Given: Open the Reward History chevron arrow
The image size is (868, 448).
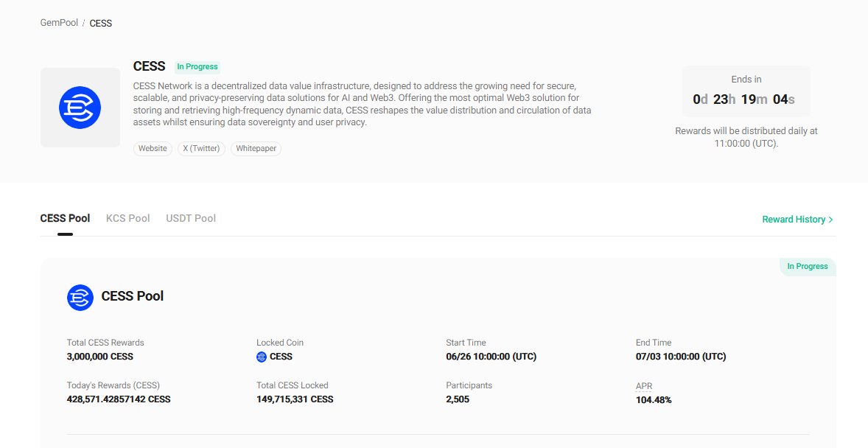Looking at the screenshot, I should (830, 220).
